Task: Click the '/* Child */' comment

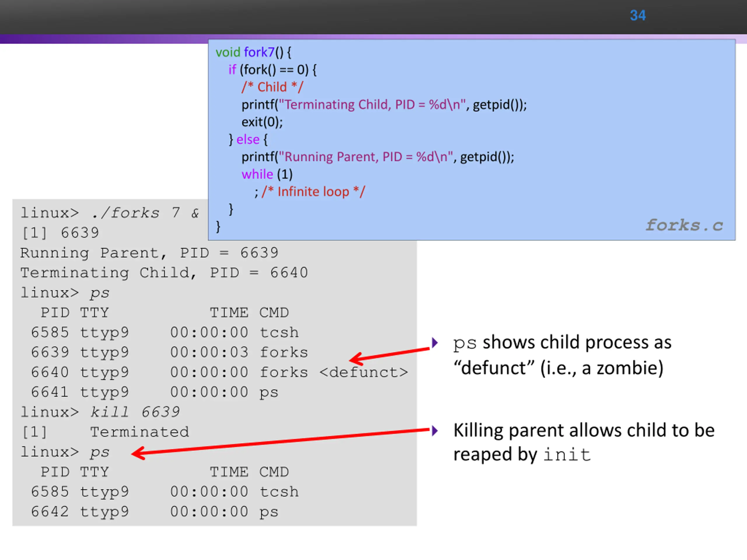Action: [272, 87]
